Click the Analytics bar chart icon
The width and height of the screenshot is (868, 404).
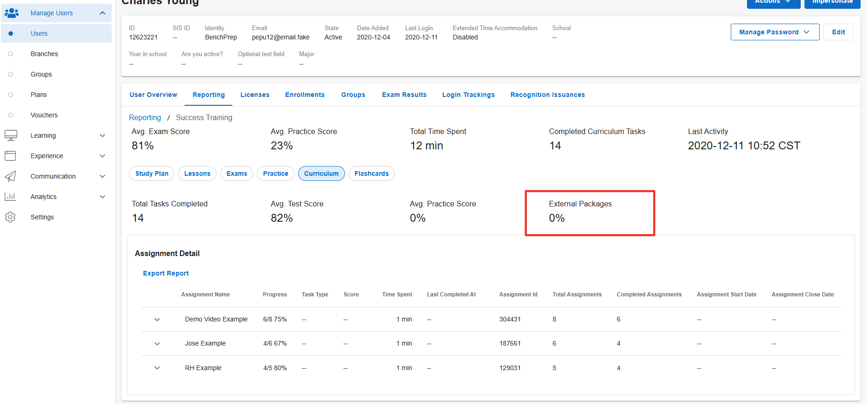10,197
